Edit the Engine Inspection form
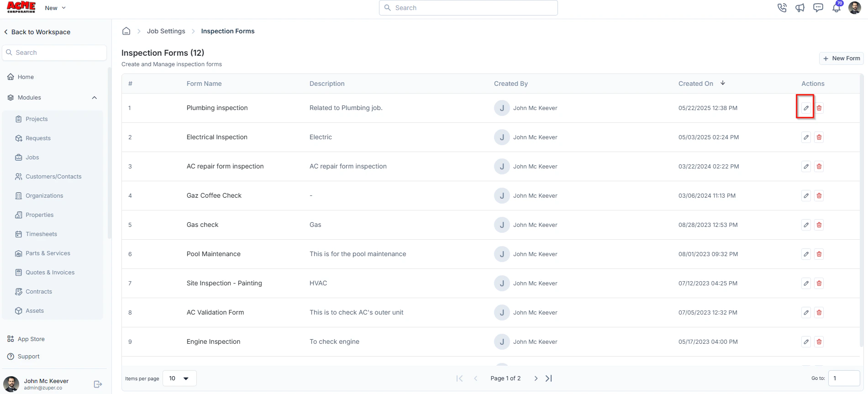Screen dimensions: 868x394 coord(806,342)
